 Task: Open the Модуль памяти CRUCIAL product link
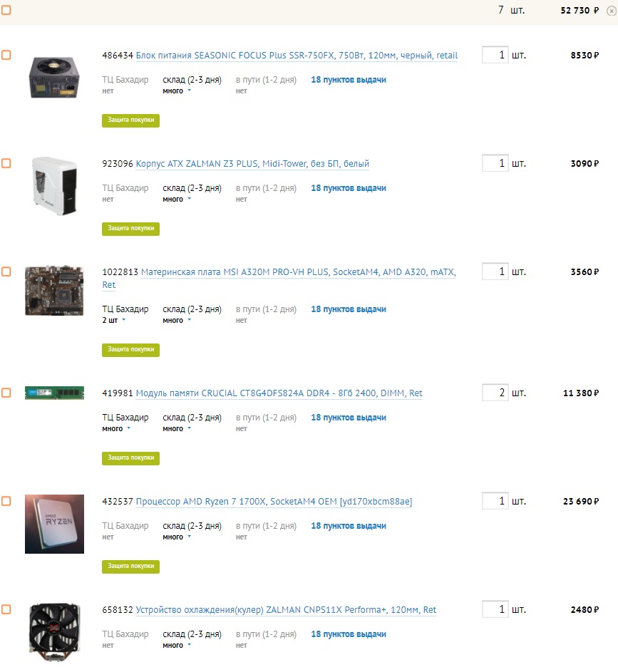tap(279, 393)
